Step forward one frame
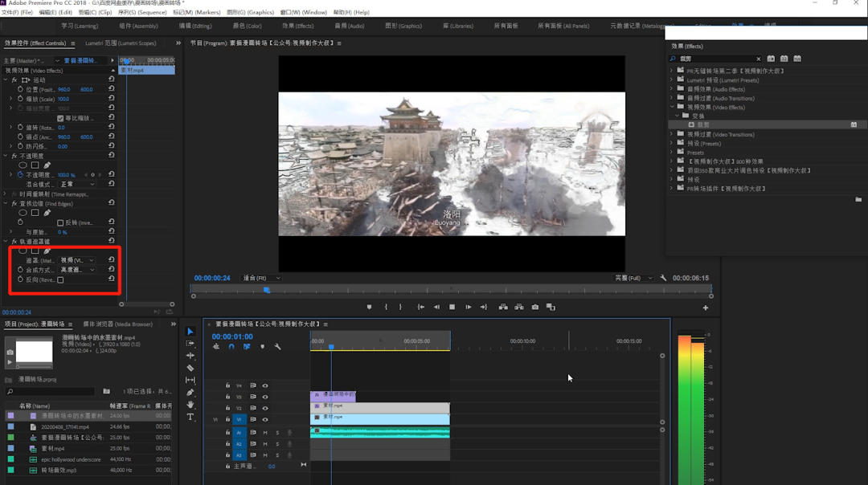The image size is (868, 485). tap(469, 307)
